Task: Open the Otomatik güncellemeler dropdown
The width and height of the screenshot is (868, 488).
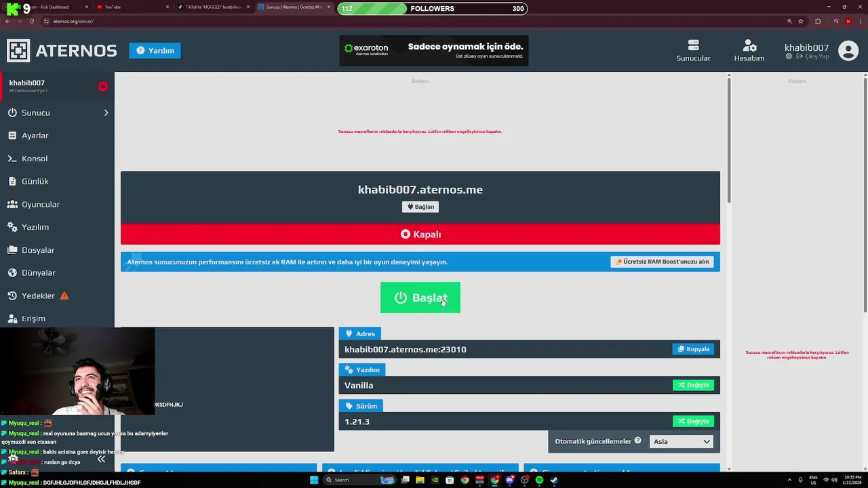Action: pos(682,441)
